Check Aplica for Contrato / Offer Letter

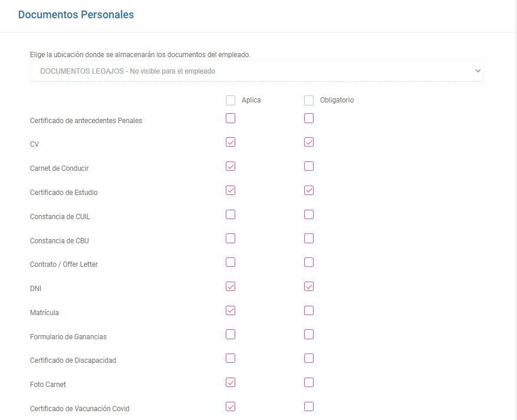pyautogui.click(x=230, y=263)
